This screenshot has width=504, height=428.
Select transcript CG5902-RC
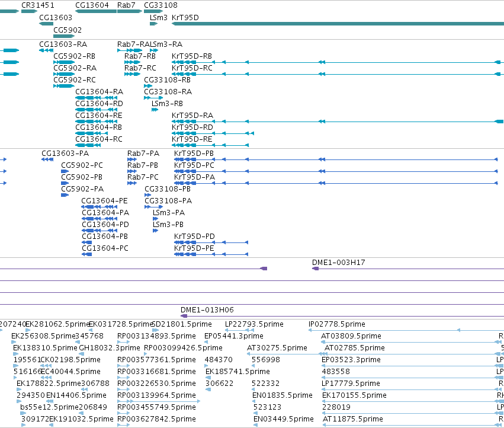[x=75, y=80]
